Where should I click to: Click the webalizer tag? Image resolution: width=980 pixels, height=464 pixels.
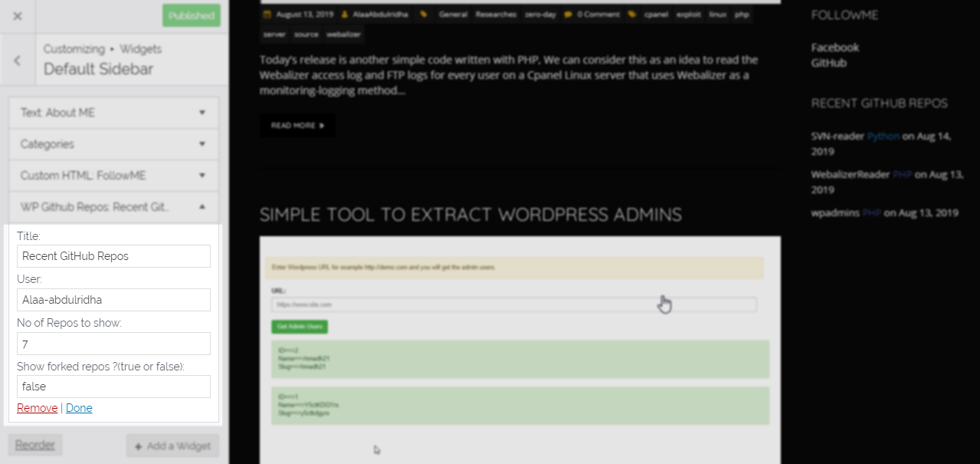[343, 35]
